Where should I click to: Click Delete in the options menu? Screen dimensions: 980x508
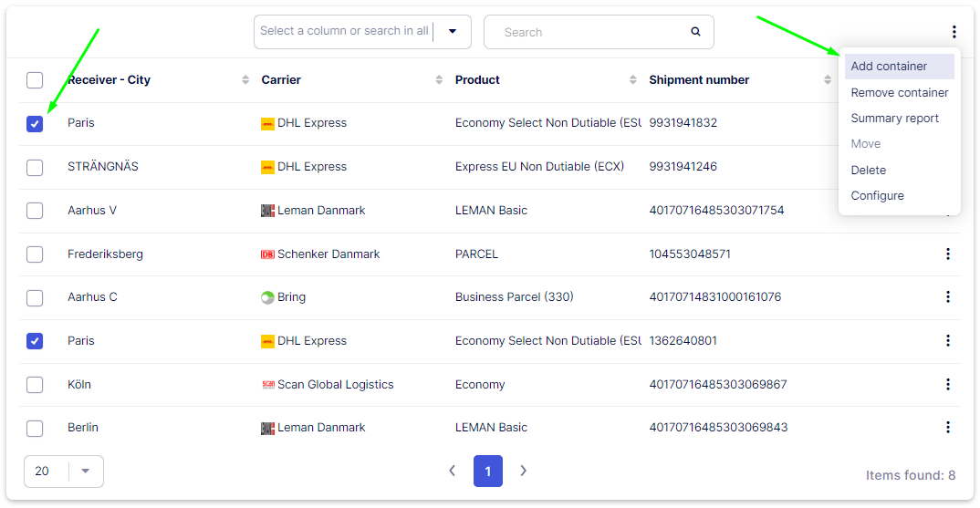click(x=868, y=171)
